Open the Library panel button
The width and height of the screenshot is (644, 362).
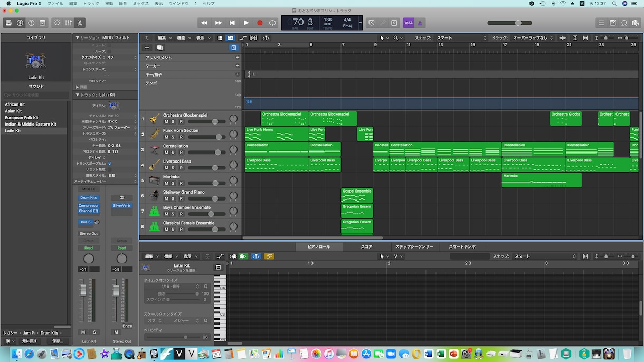[x=8, y=23]
